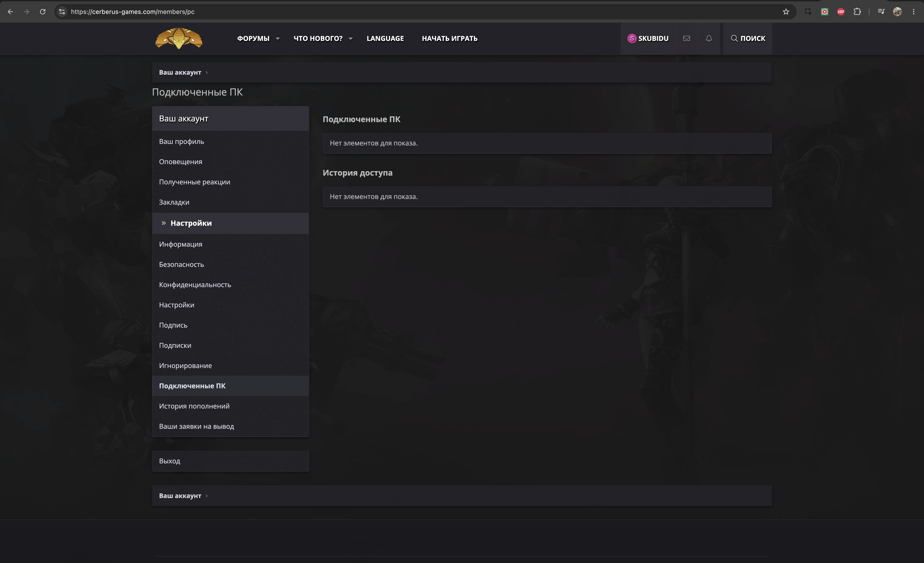This screenshot has width=924, height=563.
Task: Bookmark page with the star icon
Action: pos(786,12)
